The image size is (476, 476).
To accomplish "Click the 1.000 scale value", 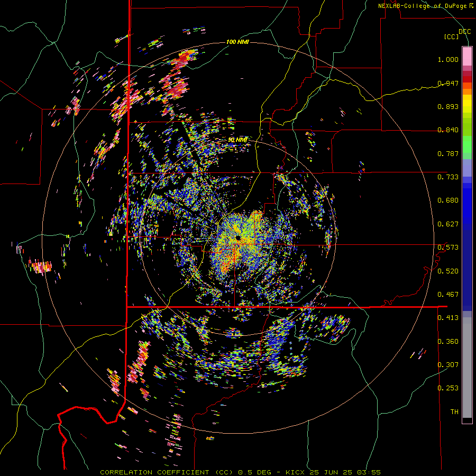I will click(448, 59).
